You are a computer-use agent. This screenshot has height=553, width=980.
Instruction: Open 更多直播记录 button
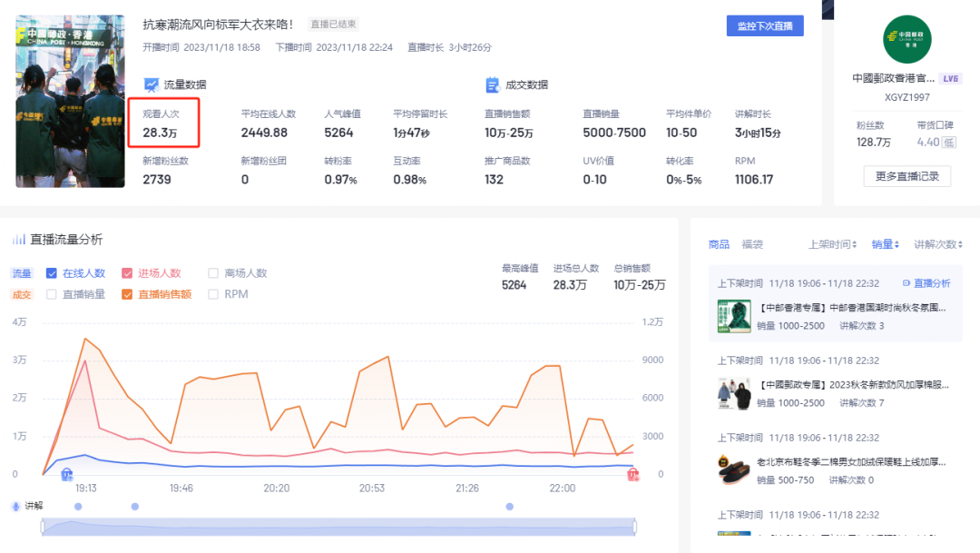pyautogui.click(x=906, y=176)
